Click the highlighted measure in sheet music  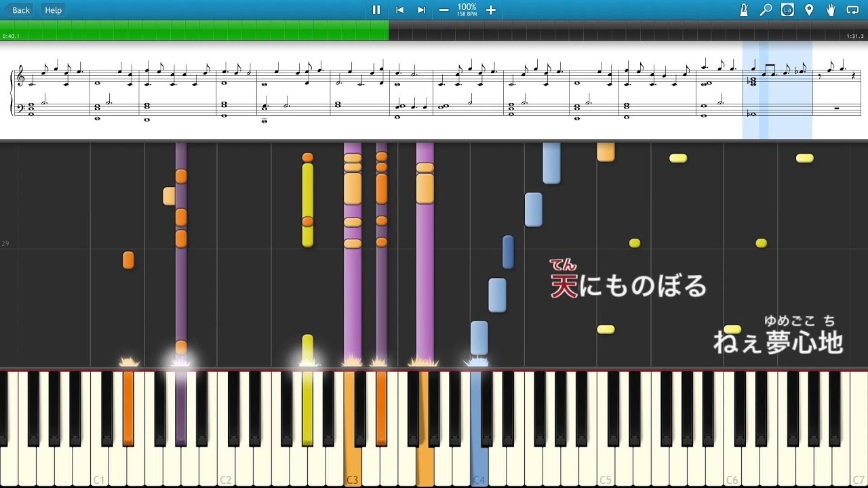click(777, 89)
